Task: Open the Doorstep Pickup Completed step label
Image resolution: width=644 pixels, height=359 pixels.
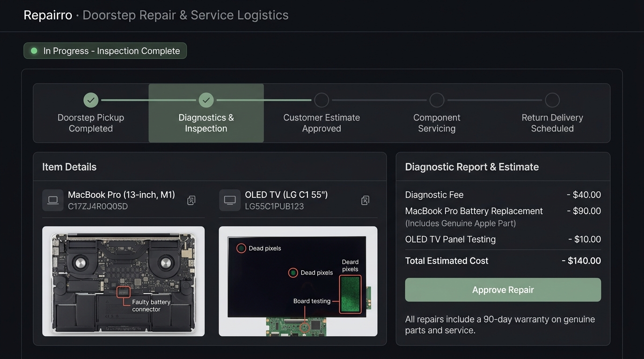Action: coord(91,123)
